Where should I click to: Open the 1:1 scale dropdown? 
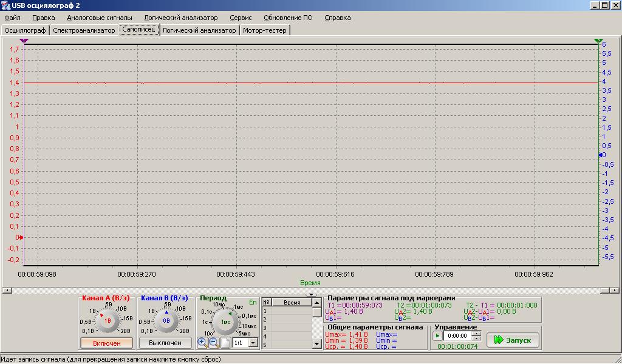(x=253, y=343)
